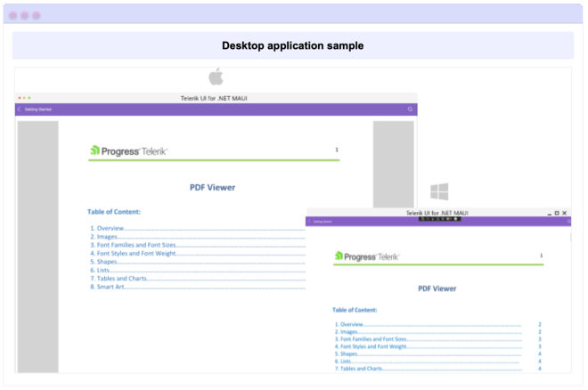Open '5. Shapes' link in the Windows window

point(346,353)
